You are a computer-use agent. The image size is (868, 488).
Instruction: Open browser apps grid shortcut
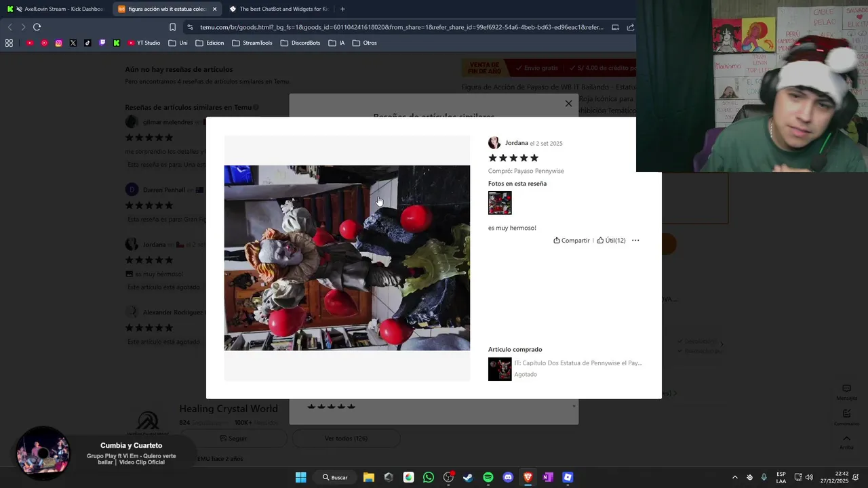pyautogui.click(x=9, y=43)
